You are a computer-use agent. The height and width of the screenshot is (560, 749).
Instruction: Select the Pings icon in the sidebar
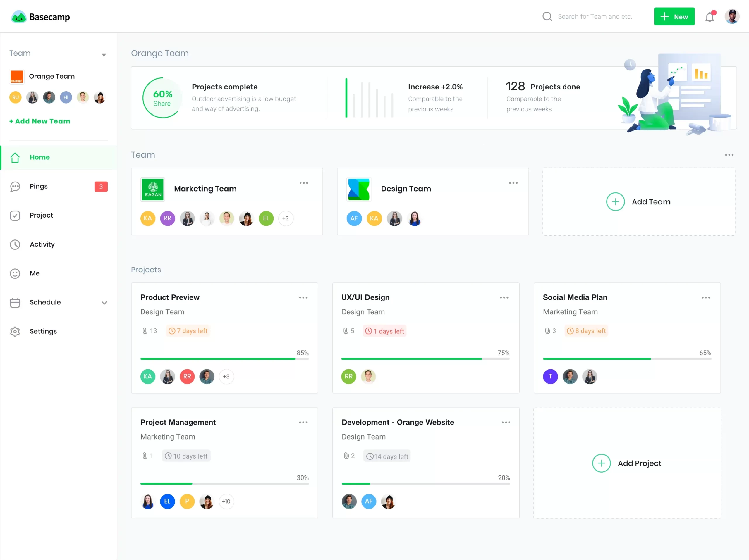[x=15, y=187]
